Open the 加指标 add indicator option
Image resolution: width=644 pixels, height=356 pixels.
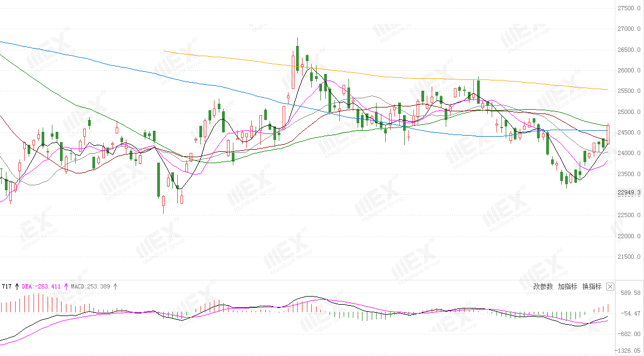pyautogui.click(x=567, y=287)
